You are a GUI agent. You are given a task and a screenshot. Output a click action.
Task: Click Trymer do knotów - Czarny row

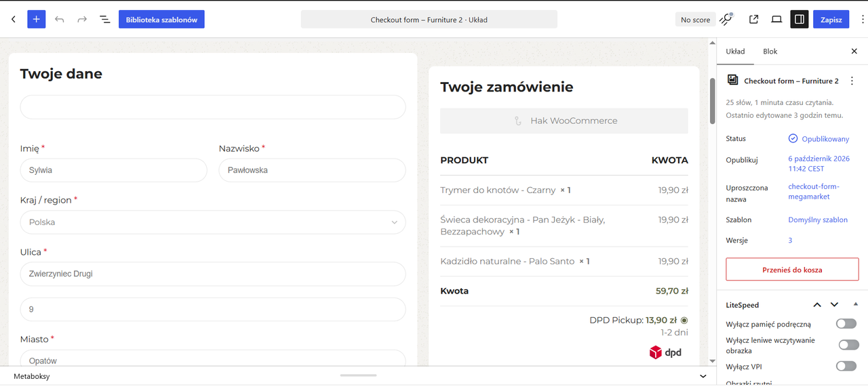click(564, 190)
